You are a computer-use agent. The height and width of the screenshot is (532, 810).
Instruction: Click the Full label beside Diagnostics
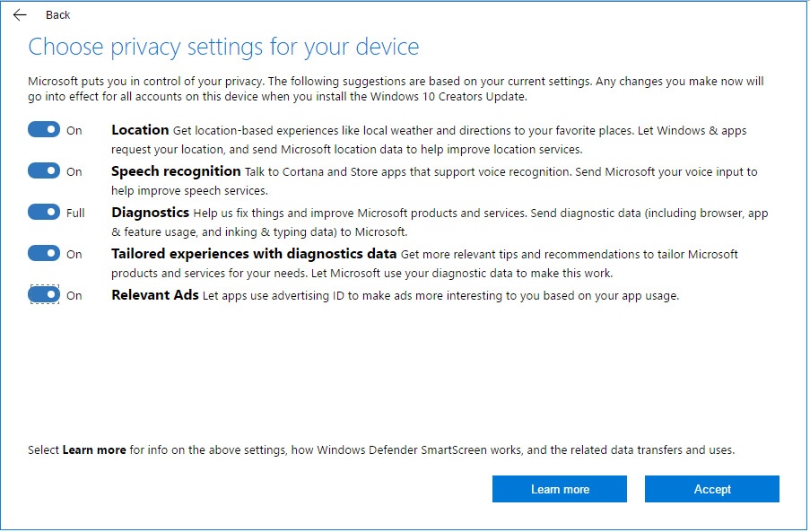(x=76, y=213)
